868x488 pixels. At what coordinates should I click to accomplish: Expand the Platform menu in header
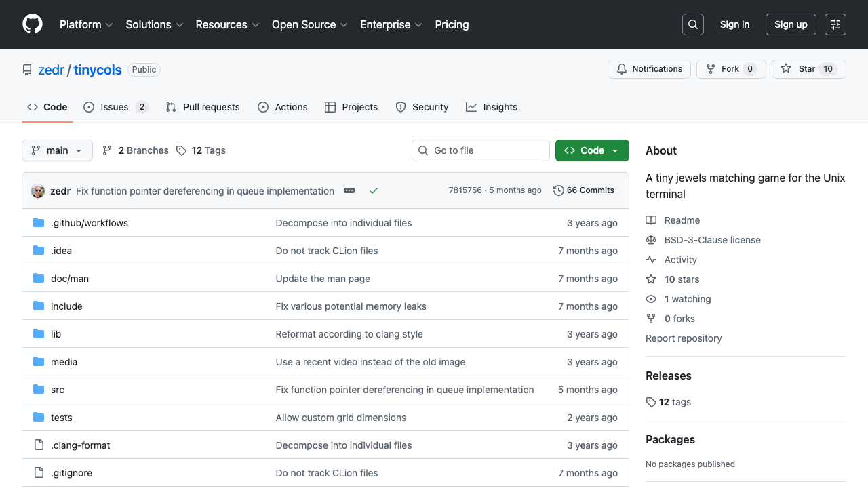[x=86, y=24]
